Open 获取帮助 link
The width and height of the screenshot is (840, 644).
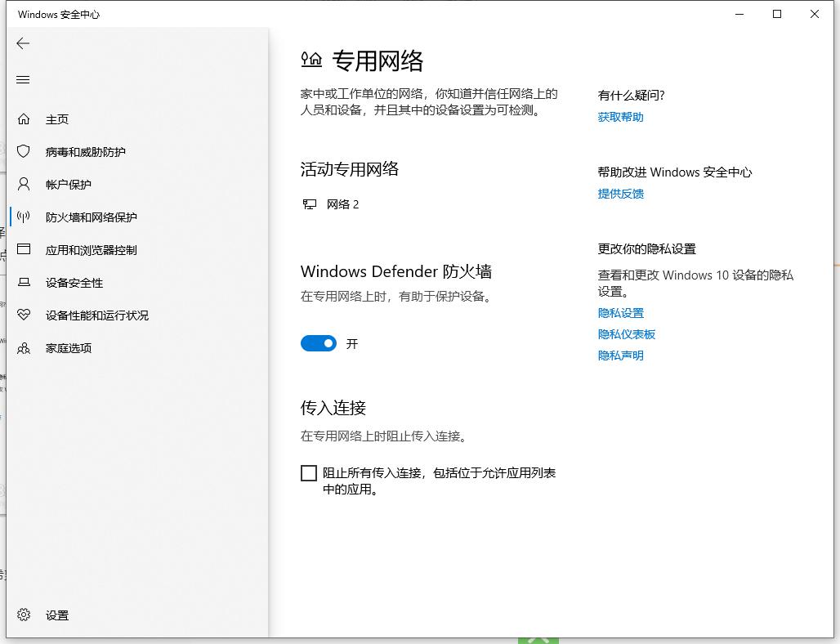point(620,117)
